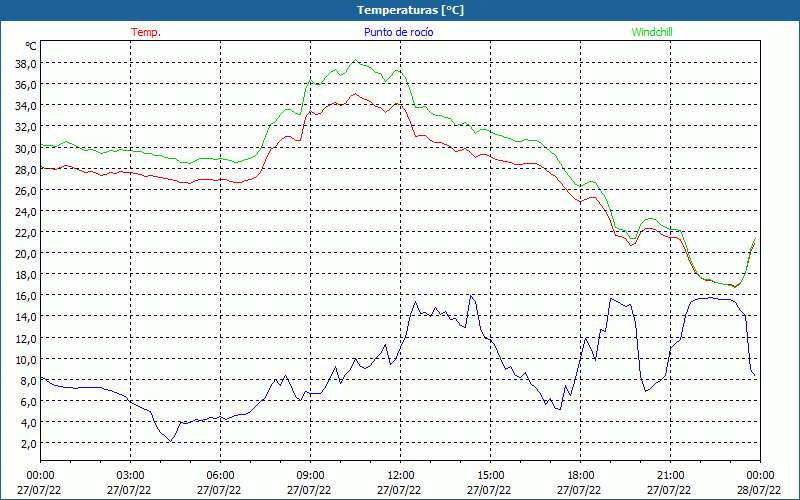Click the 26,0 y-axis value
Image resolution: width=800 pixels, height=500 pixels.
(27, 190)
